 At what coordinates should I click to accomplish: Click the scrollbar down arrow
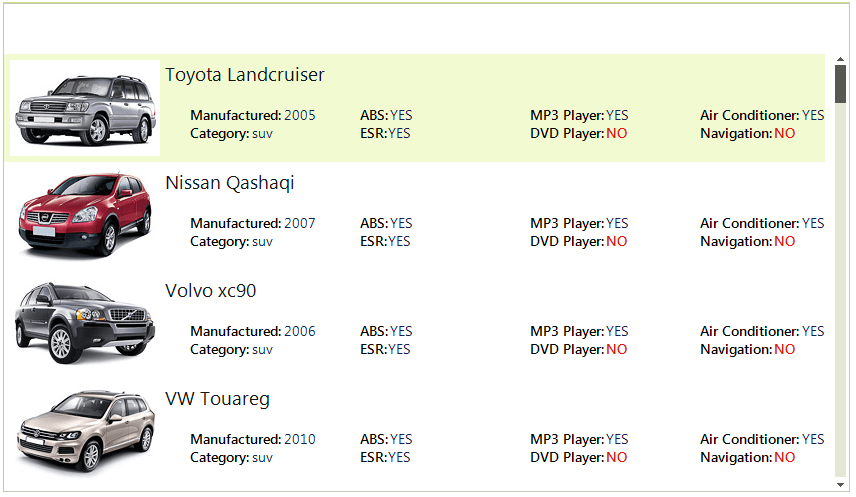[840, 485]
